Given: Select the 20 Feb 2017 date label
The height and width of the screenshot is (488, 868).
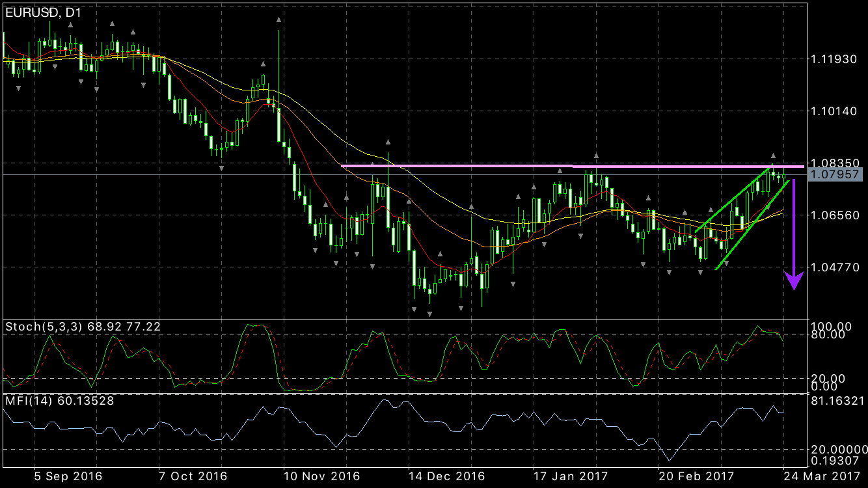Looking at the screenshot, I should tap(696, 476).
